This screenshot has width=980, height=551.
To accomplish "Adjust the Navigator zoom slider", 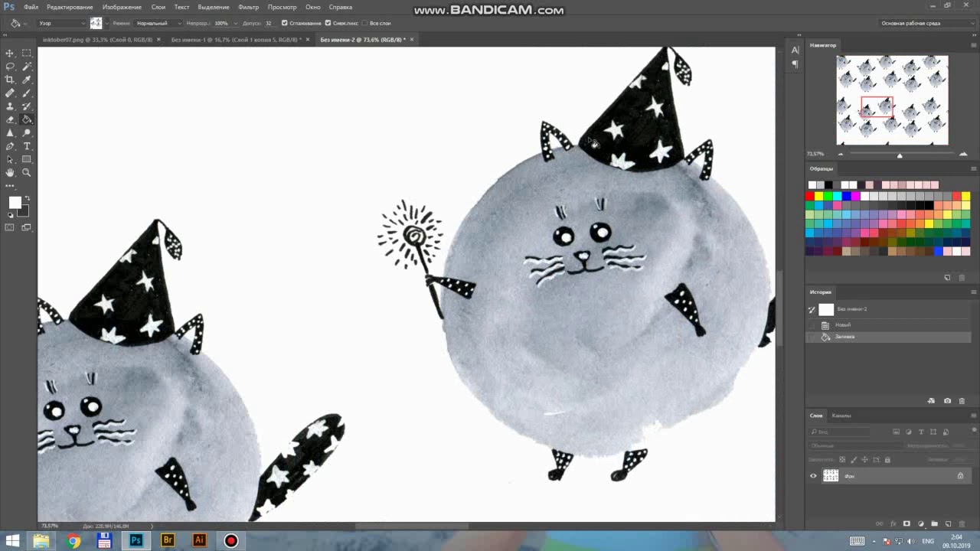I will coord(900,155).
